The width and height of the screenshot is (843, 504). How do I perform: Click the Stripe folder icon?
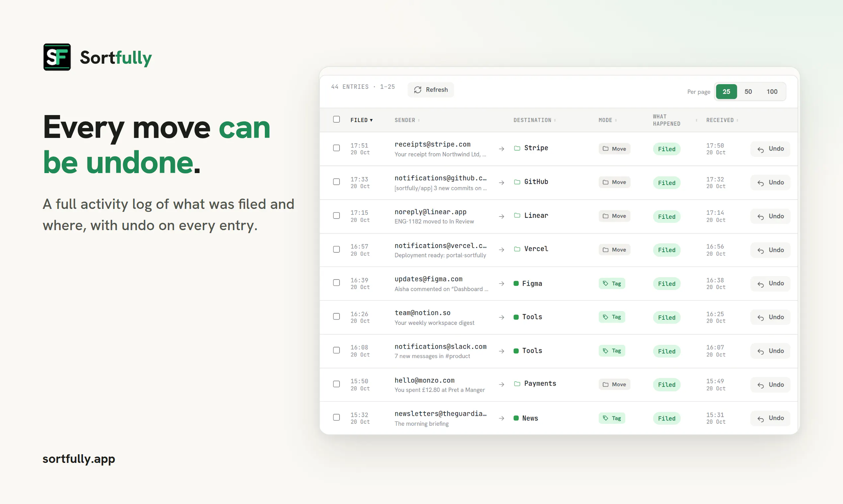point(517,148)
